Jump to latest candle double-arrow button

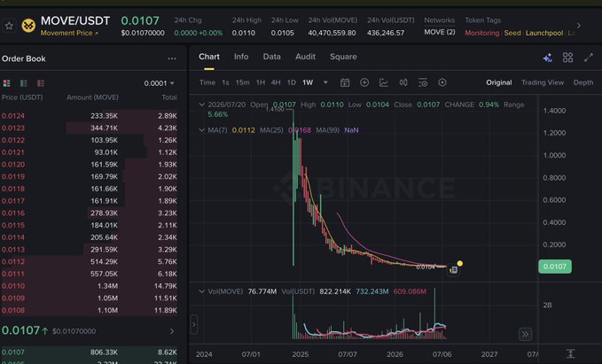pos(525,334)
